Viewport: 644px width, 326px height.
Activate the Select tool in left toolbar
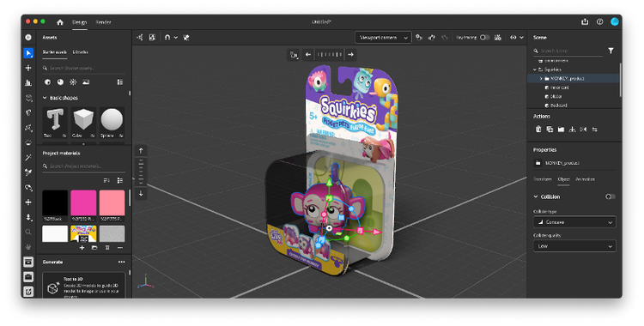(x=28, y=53)
